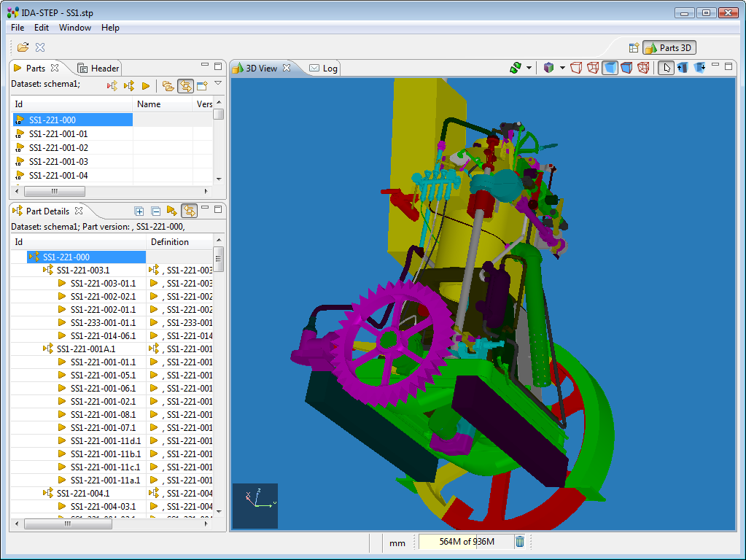Click the open file folder icon
The height and width of the screenshot is (560, 746).
pos(23,47)
